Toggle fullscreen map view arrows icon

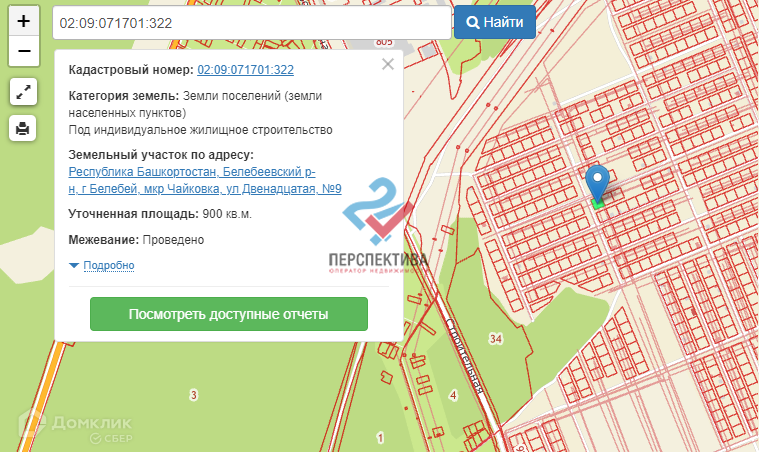23,91
